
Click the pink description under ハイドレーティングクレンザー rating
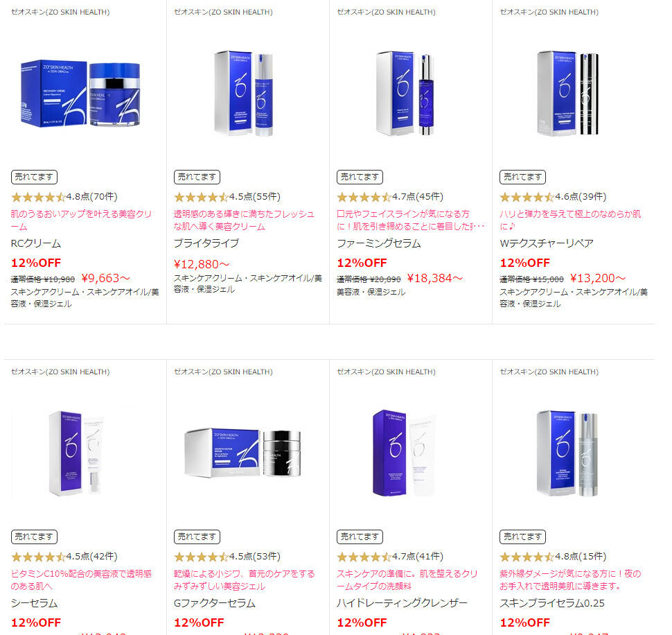407,580
